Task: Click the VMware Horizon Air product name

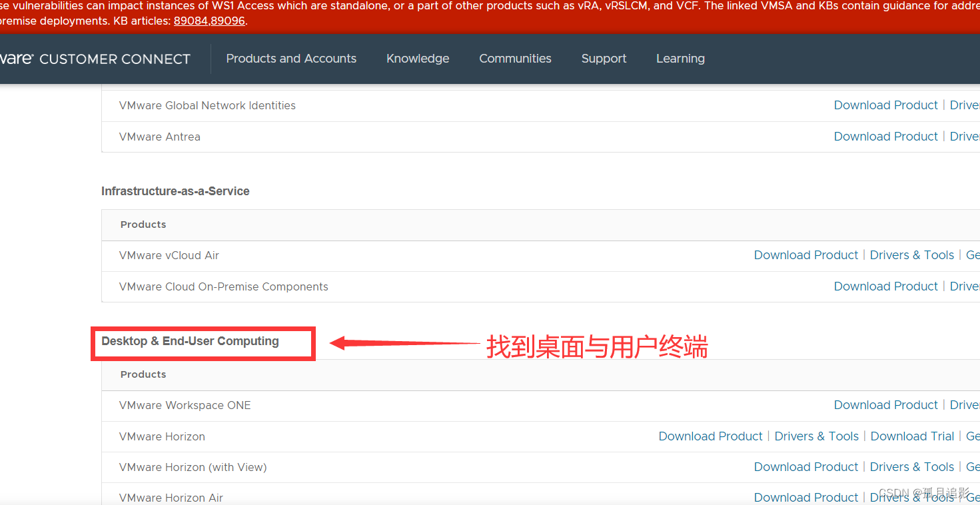Action: (171, 498)
